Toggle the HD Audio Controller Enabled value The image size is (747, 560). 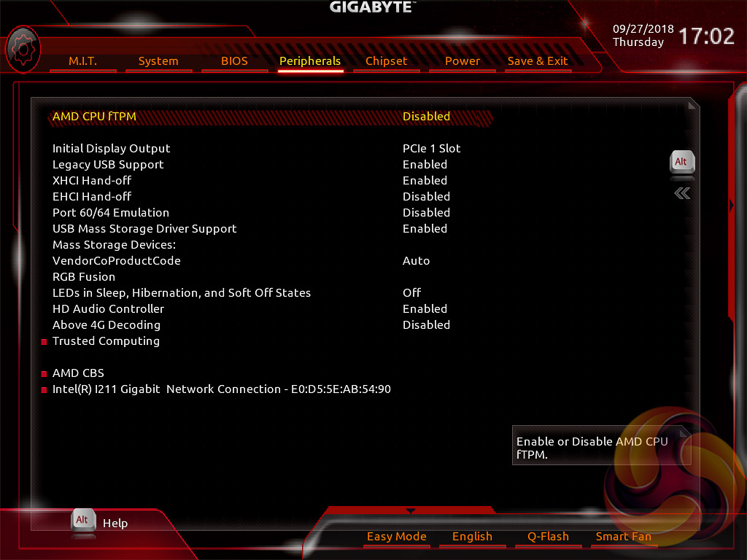tap(425, 309)
